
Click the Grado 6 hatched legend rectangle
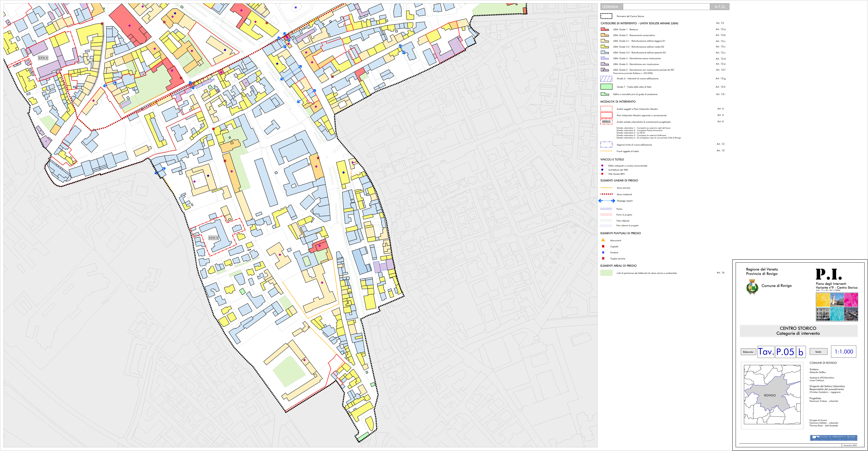pos(606,79)
